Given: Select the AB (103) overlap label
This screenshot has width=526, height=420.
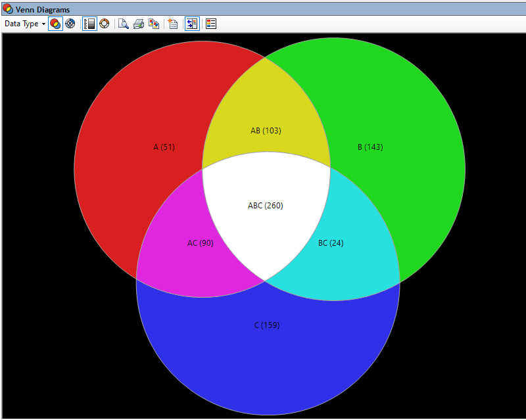Looking at the screenshot, I should click(x=266, y=131).
